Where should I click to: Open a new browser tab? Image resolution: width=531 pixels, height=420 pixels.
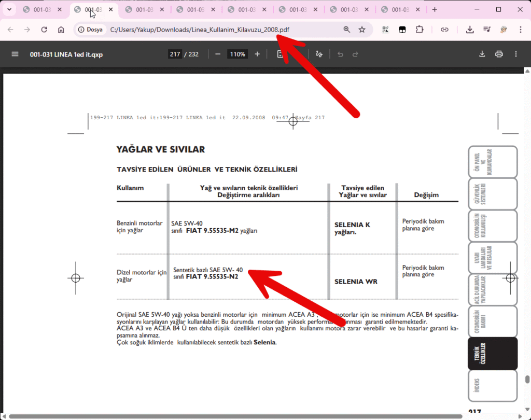click(x=435, y=9)
